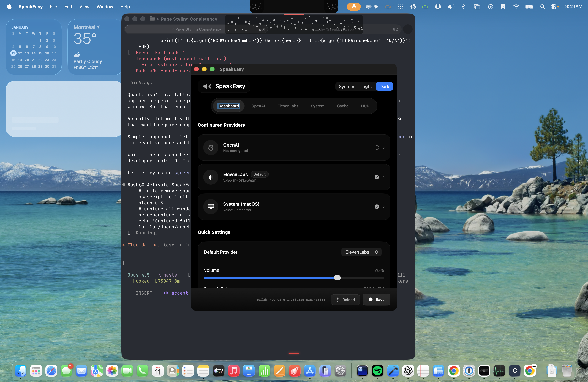The height and width of the screenshot is (382, 588).
Task: Open Spotify from the Dock
Action: pos(377,371)
